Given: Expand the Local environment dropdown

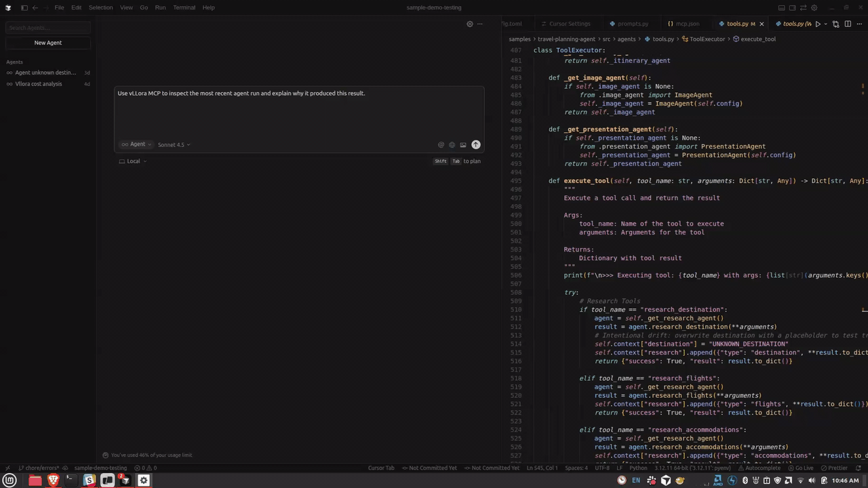Looking at the screenshot, I should coord(133,161).
